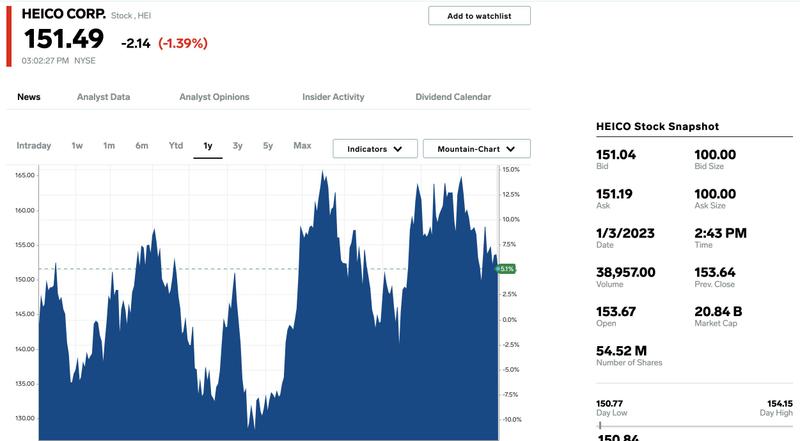The image size is (800, 441).
Task: Click the 100.00 Bid Size value
Action: tap(715, 155)
